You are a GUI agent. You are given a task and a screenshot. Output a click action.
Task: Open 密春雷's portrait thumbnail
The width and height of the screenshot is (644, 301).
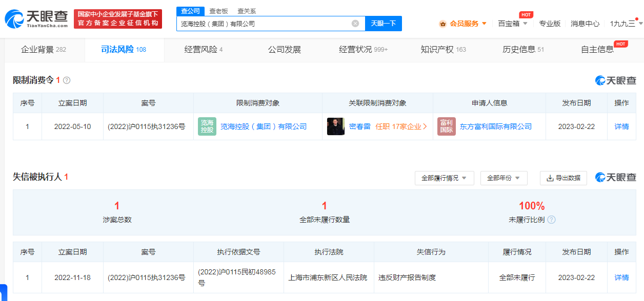[336, 126]
